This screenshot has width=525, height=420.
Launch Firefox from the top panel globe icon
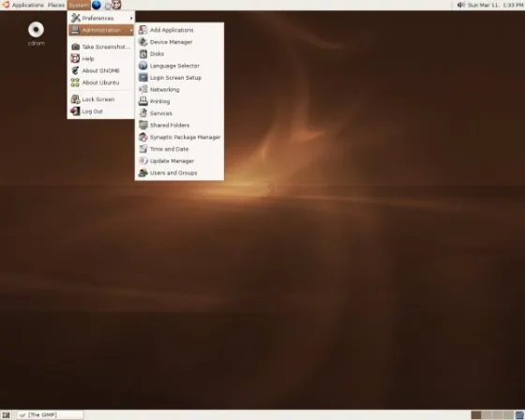click(97, 5)
